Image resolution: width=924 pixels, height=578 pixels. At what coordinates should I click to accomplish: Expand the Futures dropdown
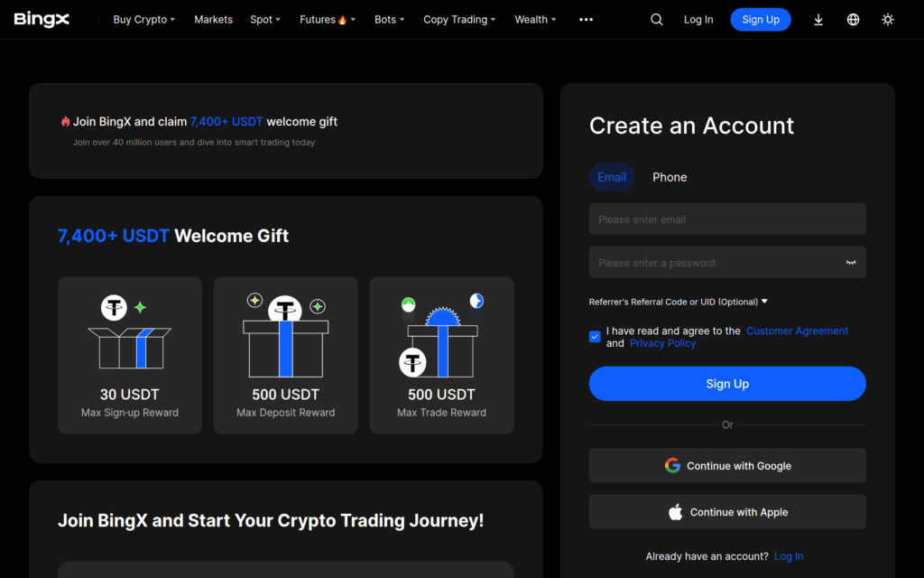click(328, 20)
